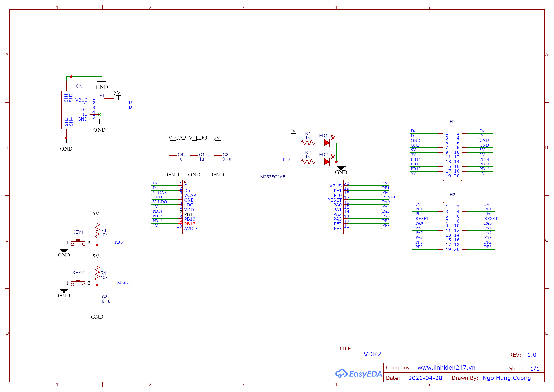Click the no-connect X on ID pin
The height and width of the screenshot is (392, 554).
pos(100,114)
